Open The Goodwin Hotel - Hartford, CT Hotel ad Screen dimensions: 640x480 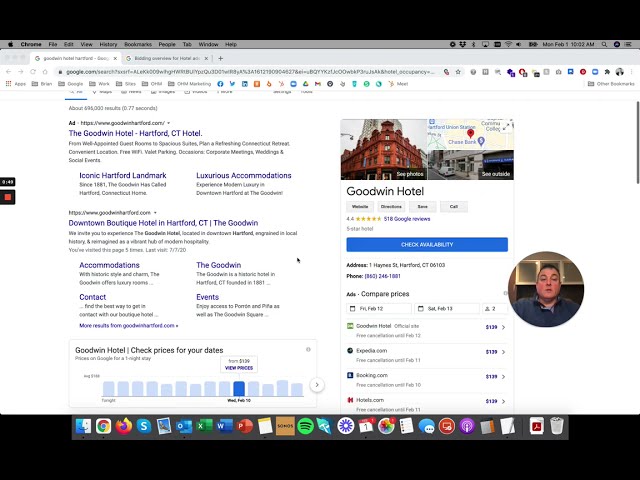point(136,133)
